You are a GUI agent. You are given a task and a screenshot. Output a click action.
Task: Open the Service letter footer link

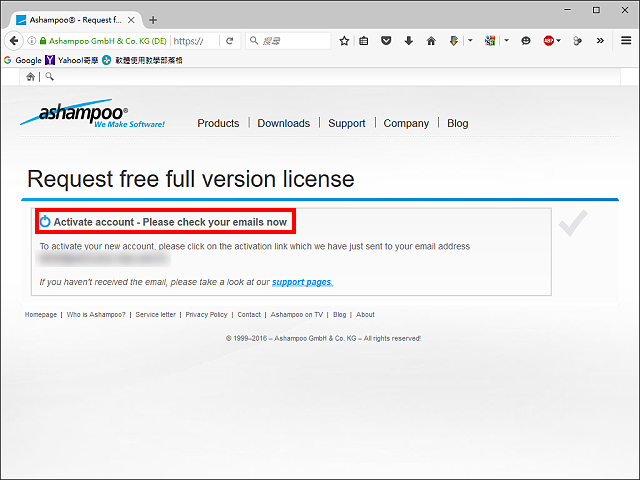click(156, 315)
